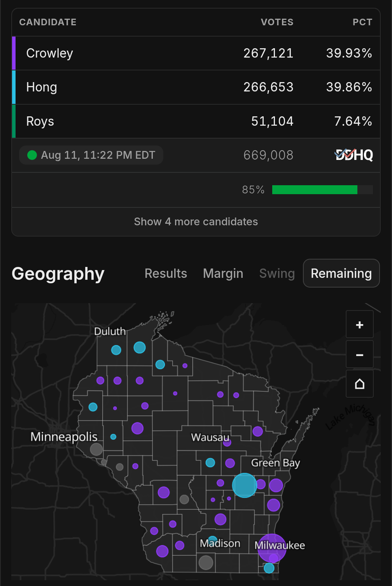The image size is (392, 586).
Task: Select the Remaining map view
Action: tap(341, 273)
